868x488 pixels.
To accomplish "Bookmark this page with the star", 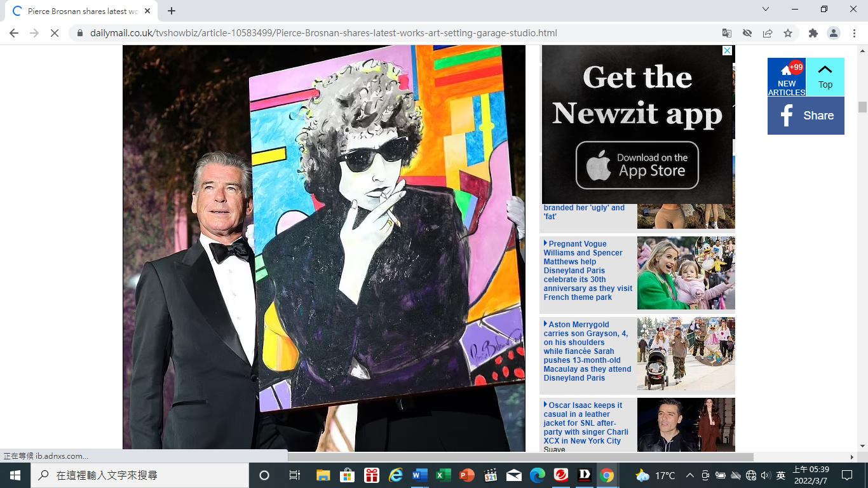I will [788, 33].
